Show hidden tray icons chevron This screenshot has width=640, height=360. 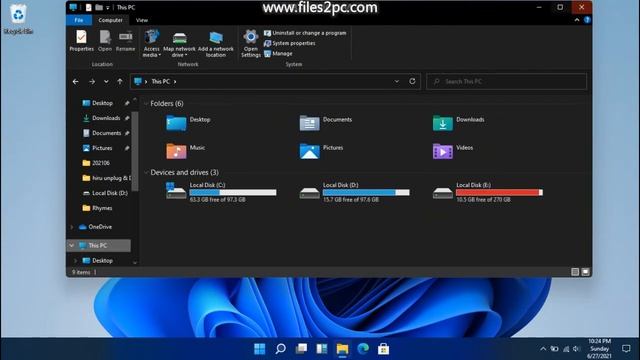tap(543, 349)
